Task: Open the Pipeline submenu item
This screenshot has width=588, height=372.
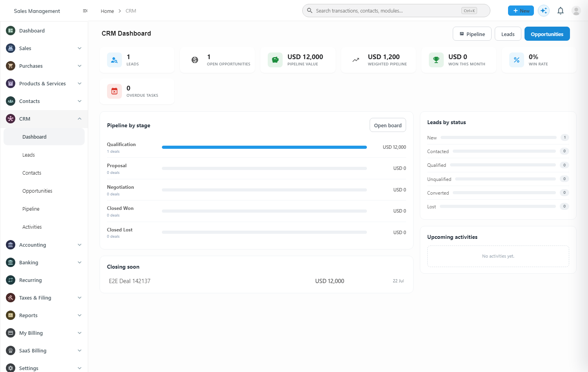Action: click(44, 209)
